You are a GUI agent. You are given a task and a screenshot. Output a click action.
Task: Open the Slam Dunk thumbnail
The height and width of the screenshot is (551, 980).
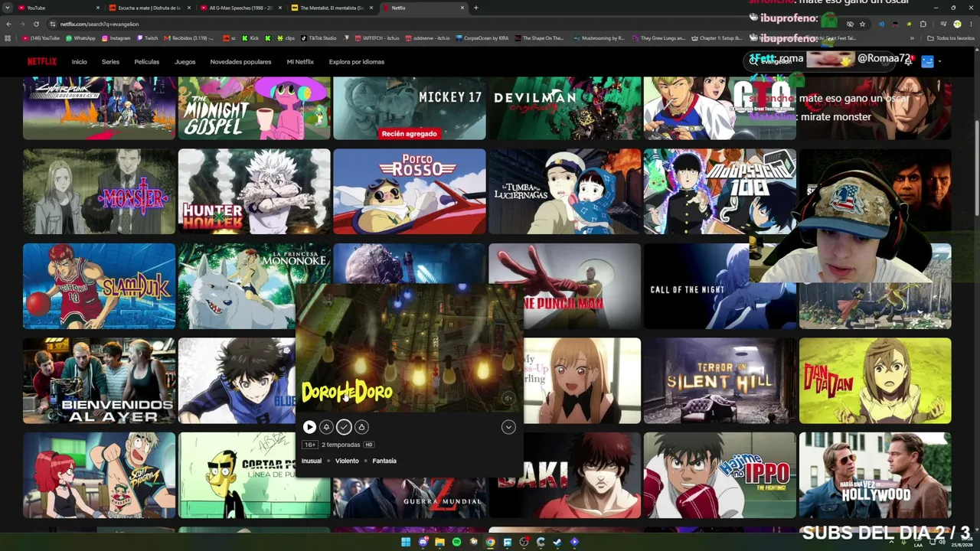(99, 286)
